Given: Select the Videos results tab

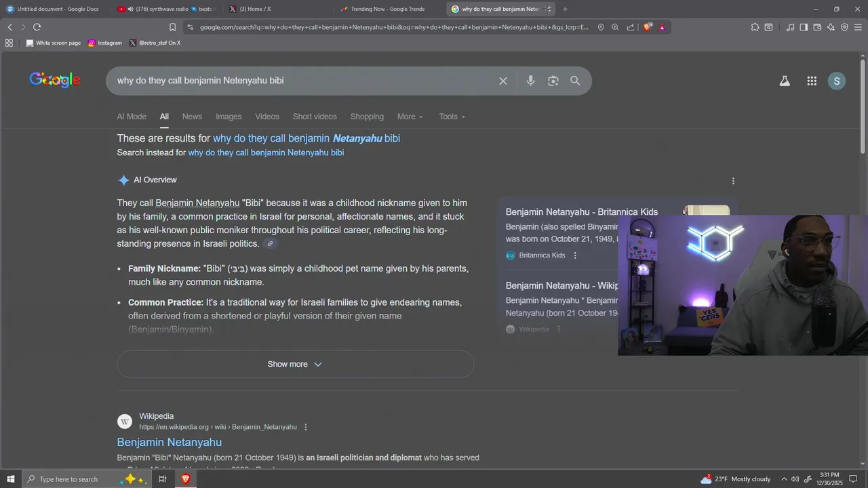Looking at the screenshot, I should (267, 117).
